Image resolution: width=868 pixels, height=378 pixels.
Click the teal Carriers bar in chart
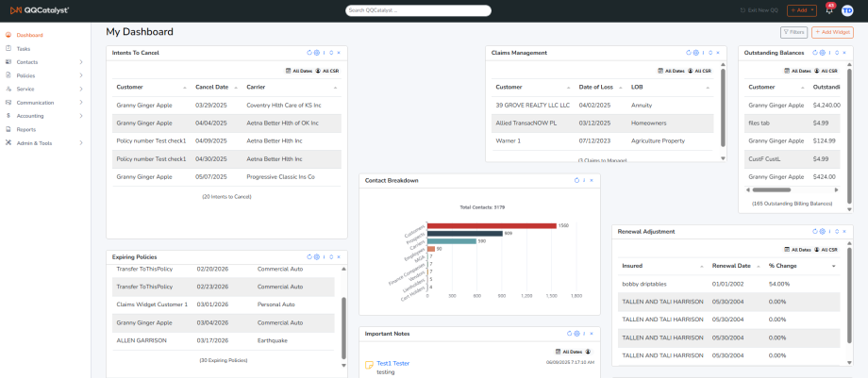pos(452,241)
